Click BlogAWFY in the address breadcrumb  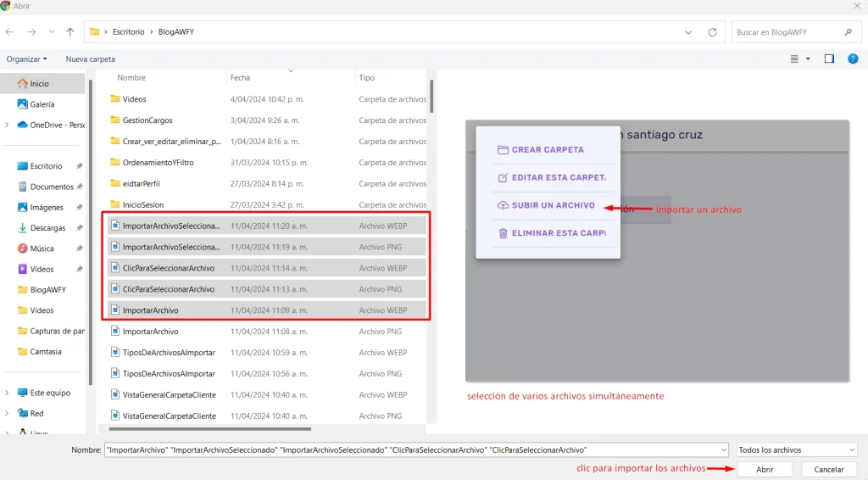(176, 32)
